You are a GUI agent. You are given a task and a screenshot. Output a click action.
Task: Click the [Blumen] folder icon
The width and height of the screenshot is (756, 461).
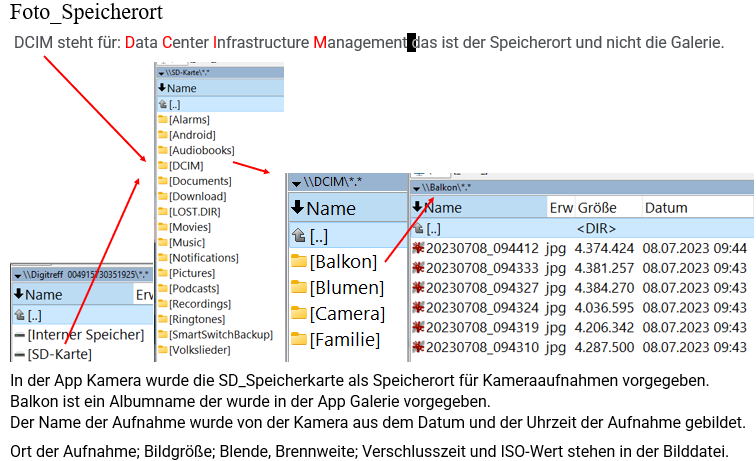(299, 288)
